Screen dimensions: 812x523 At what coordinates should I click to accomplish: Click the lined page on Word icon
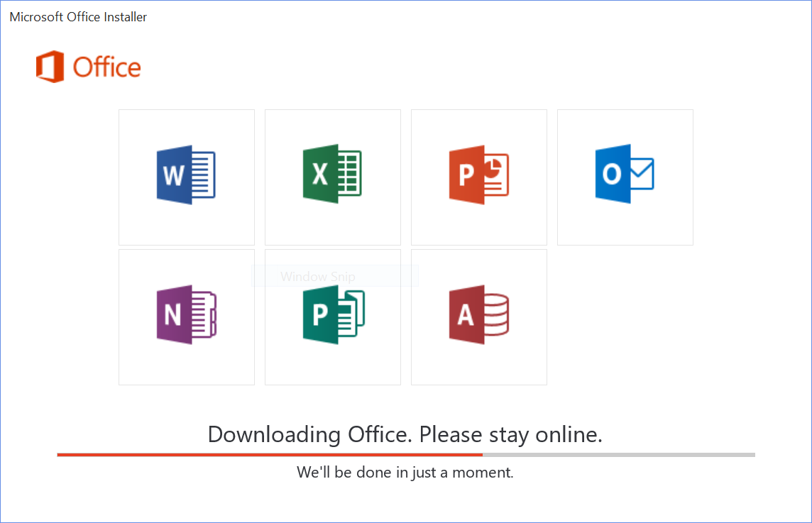(202, 175)
